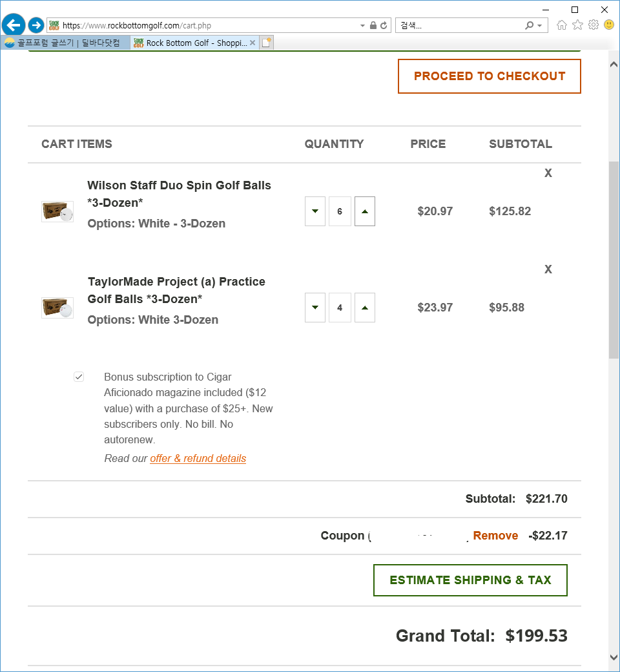
Task: Click the Refresh icon in address bar
Action: (384, 25)
